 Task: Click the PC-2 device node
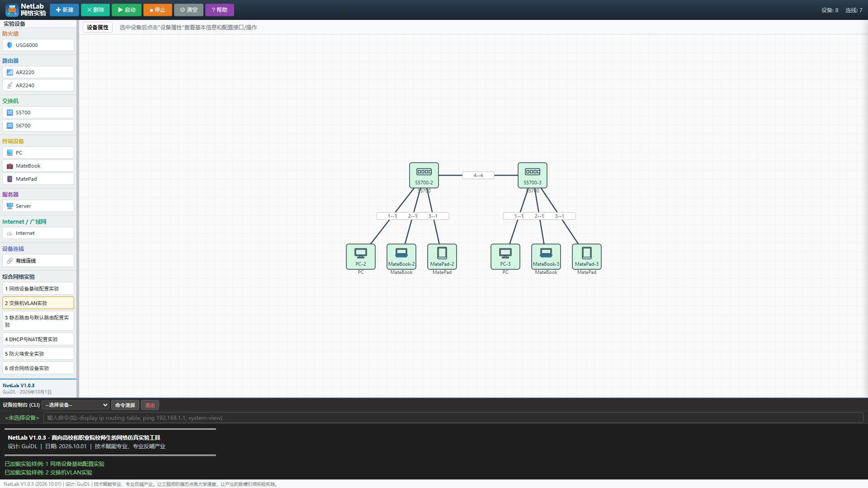coord(360,257)
